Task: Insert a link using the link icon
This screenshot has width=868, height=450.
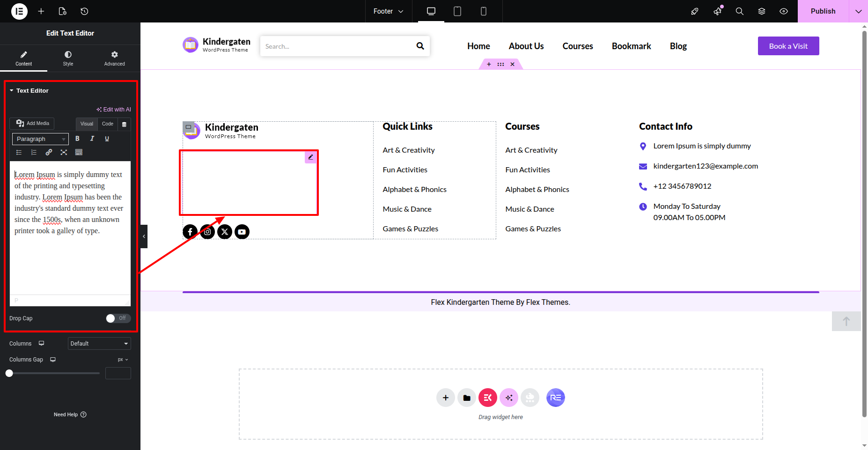Action: (49, 152)
